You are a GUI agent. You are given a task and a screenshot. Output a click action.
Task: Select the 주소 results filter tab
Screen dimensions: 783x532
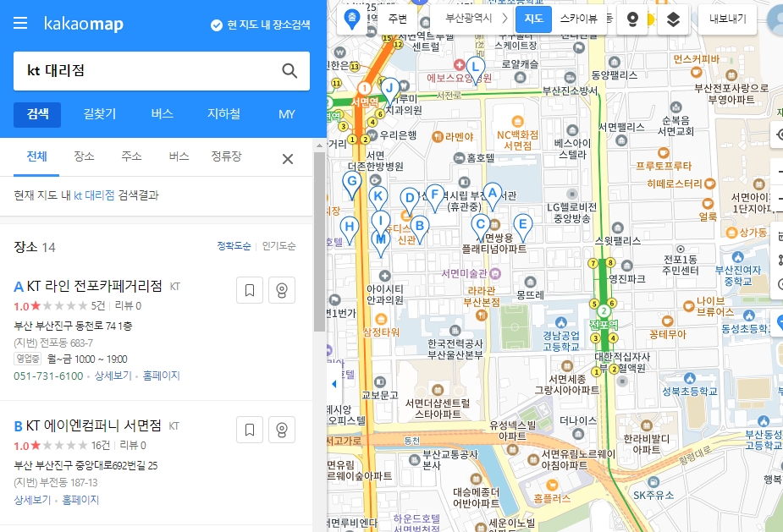(x=131, y=156)
